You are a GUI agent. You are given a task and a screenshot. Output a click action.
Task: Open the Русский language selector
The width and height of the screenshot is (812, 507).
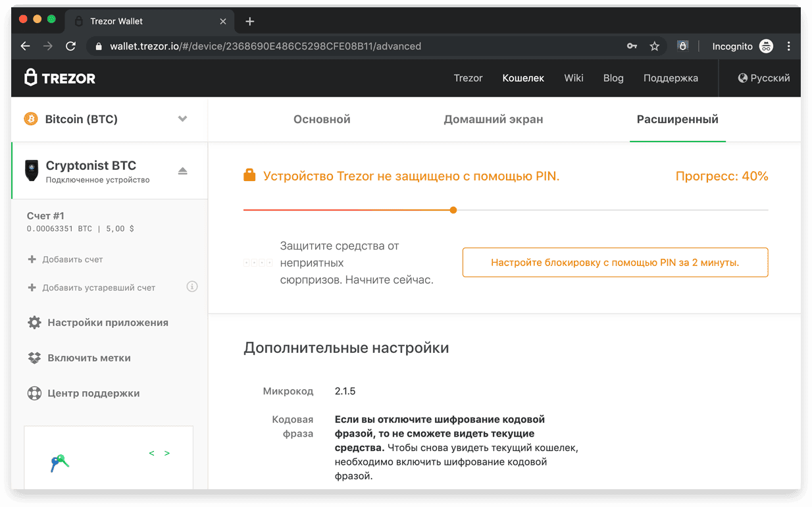click(764, 78)
